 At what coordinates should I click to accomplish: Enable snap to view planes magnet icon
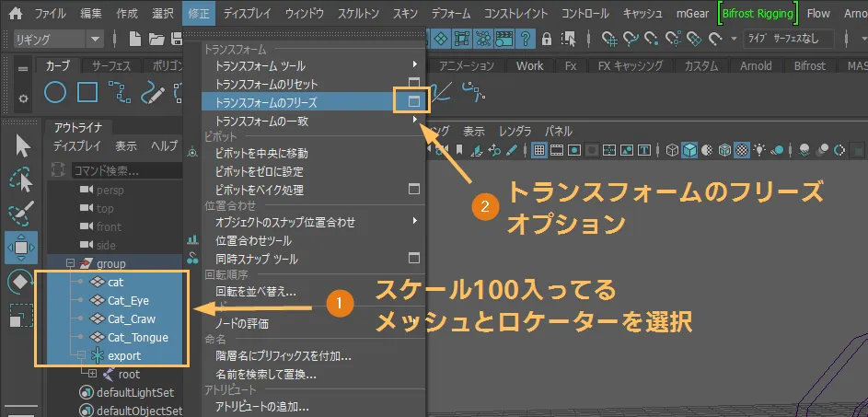694,39
